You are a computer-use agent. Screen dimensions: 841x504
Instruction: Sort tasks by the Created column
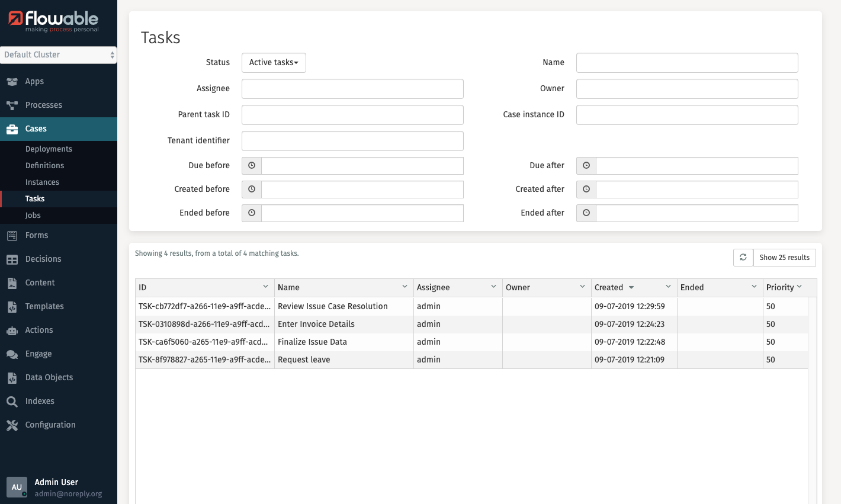pyautogui.click(x=609, y=287)
